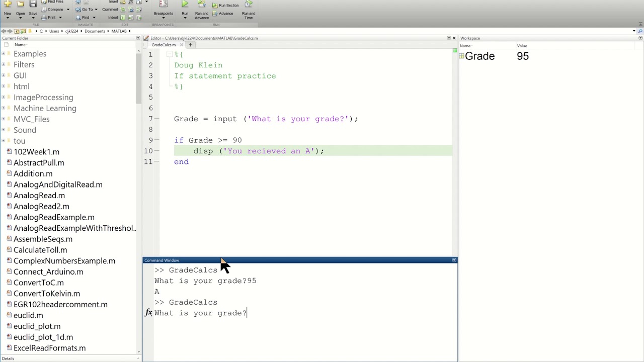644x362 pixels.
Task: Click the djkl224 path segment
Action: [x=72, y=31]
